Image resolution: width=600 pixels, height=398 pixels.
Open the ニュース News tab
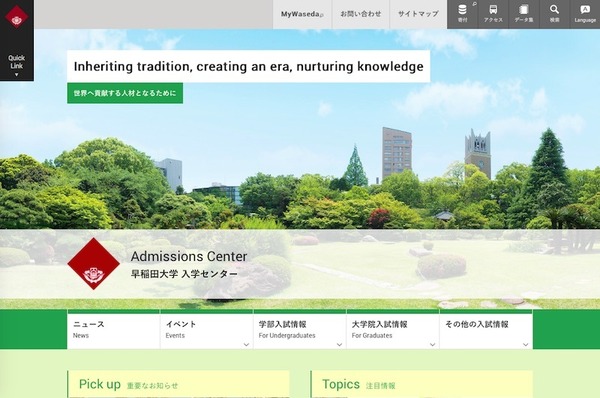[114, 329]
